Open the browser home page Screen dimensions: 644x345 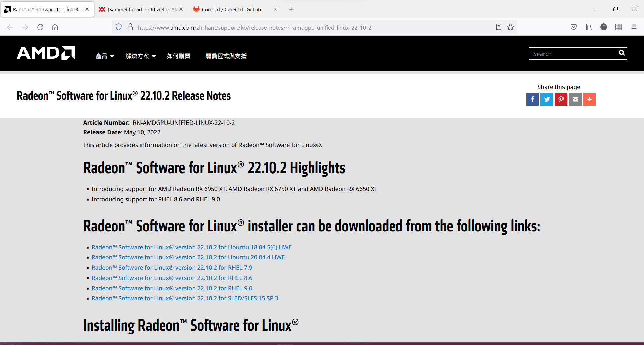[x=55, y=27]
